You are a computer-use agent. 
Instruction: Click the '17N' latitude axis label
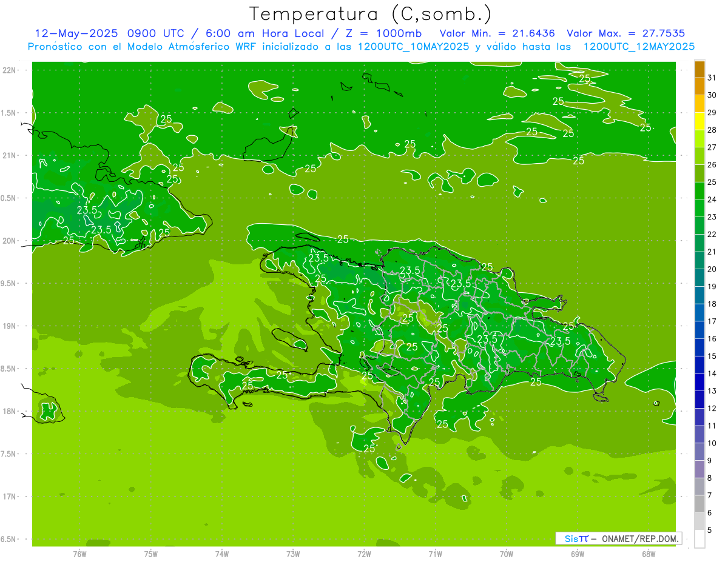(10, 497)
